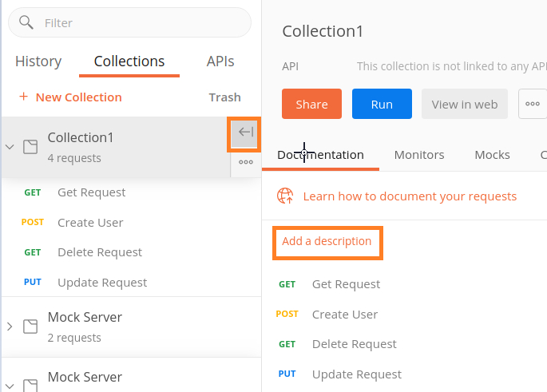Collapse the Collection1 details pane arrow
The image size is (547, 392).
[x=245, y=133]
